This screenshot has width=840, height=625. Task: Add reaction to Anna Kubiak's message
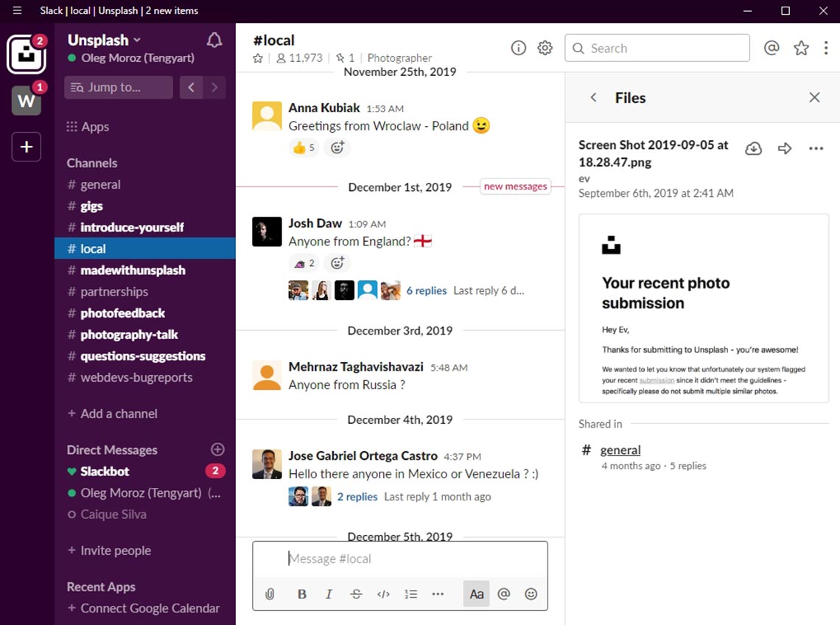pyautogui.click(x=337, y=147)
